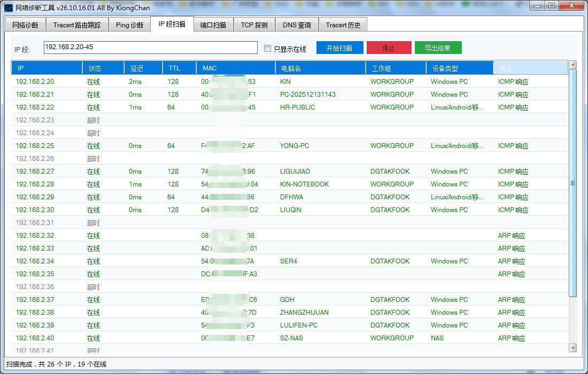Open the DNS 查询 tab

coord(297,25)
